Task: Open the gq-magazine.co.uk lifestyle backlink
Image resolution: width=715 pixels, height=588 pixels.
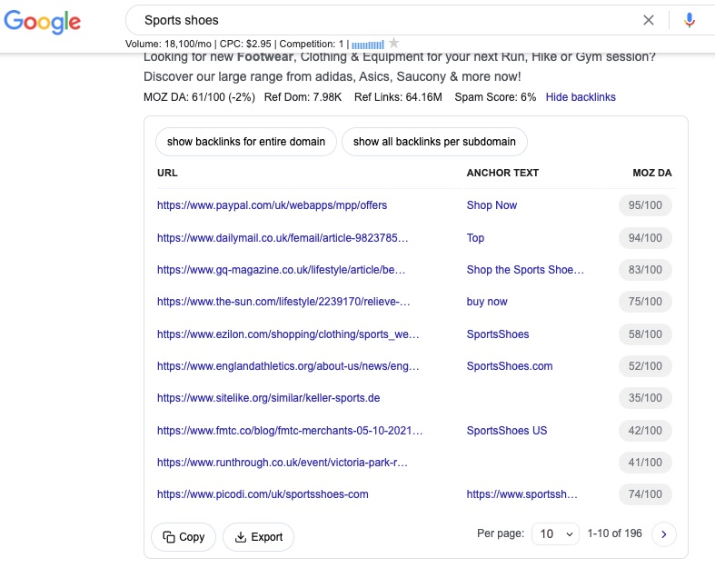Action: point(281,270)
